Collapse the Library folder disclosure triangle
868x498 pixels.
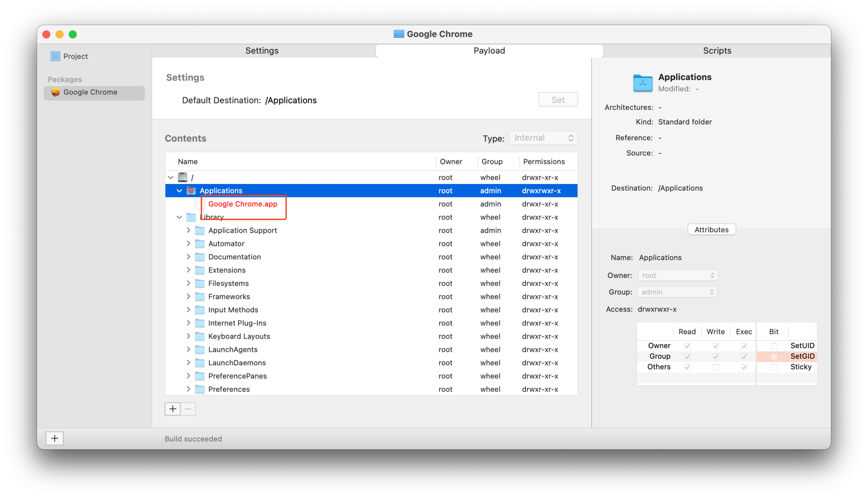[x=179, y=217]
